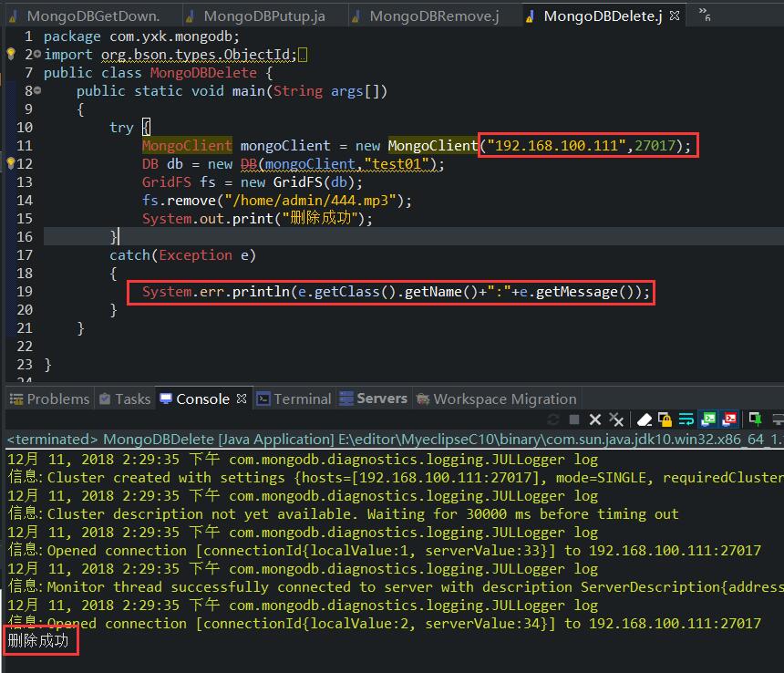Open the Problems view tab

49,399
